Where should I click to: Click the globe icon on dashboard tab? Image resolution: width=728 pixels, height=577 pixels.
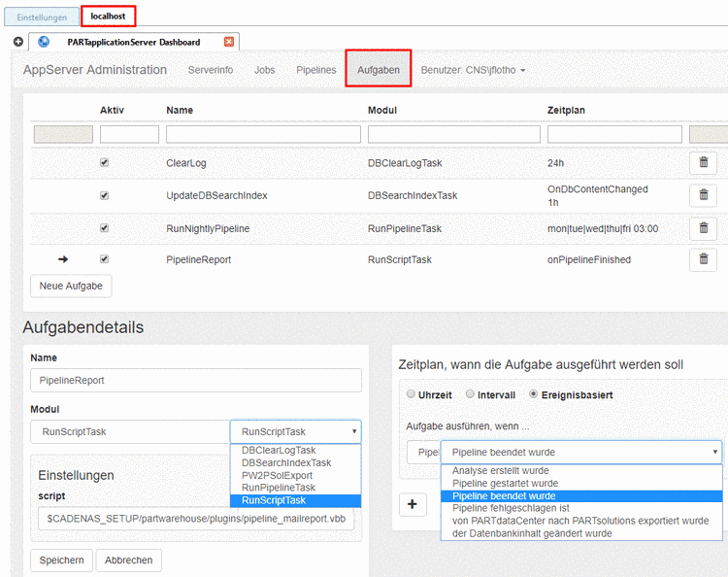(x=45, y=42)
